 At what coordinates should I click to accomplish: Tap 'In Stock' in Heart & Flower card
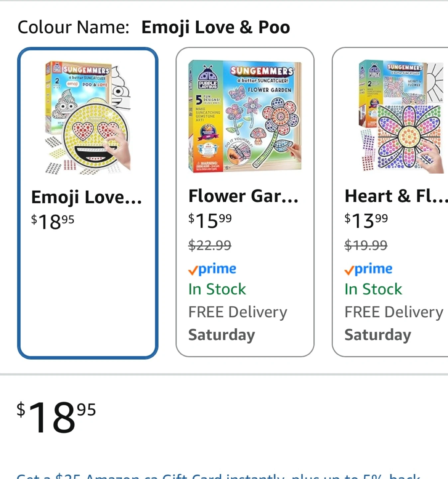(373, 289)
